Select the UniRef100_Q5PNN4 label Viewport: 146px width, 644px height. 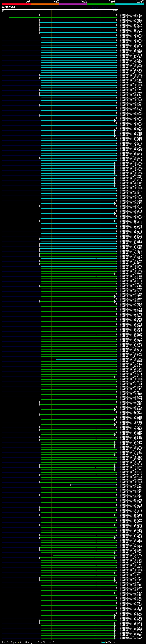click(x=131, y=133)
